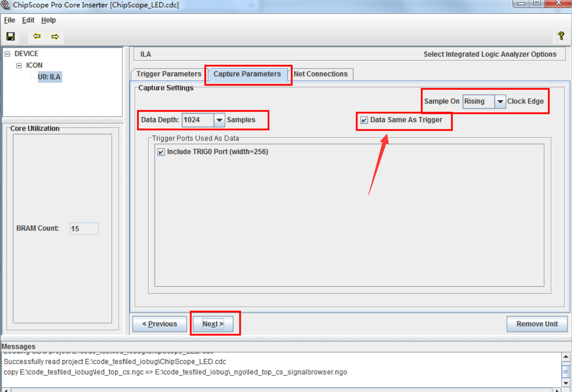
Task: Click the yellow back arrow icon
Action: click(x=37, y=36)
